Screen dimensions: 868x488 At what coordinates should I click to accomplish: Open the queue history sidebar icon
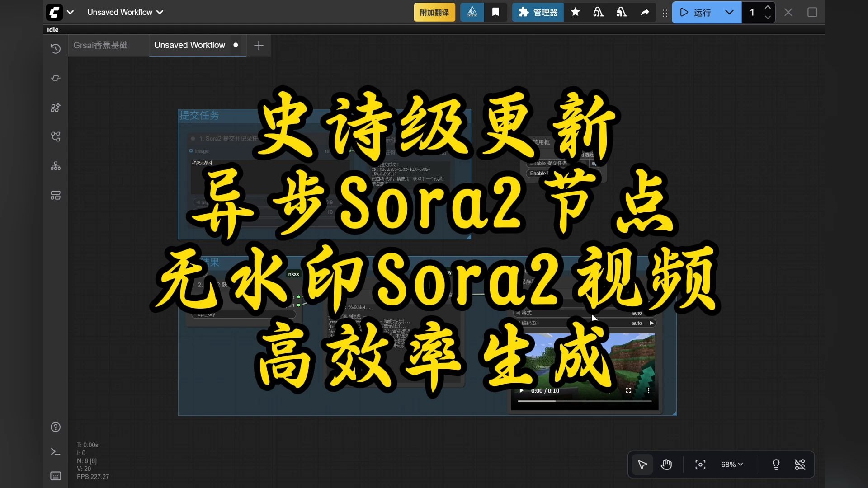(x=56, y=49)
